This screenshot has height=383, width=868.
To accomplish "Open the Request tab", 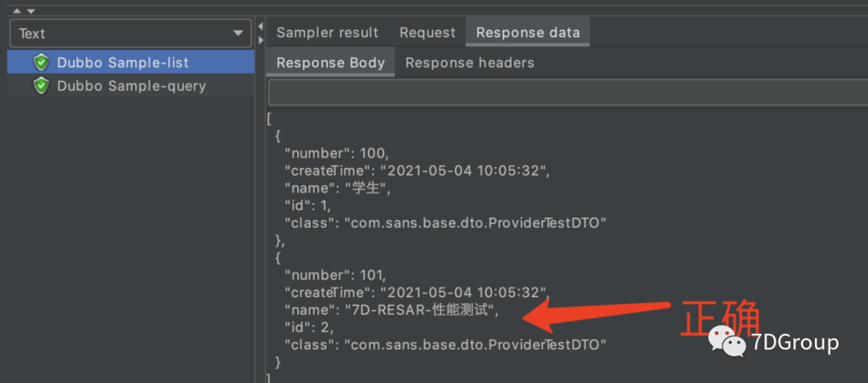I will click(x=427, y=33).
